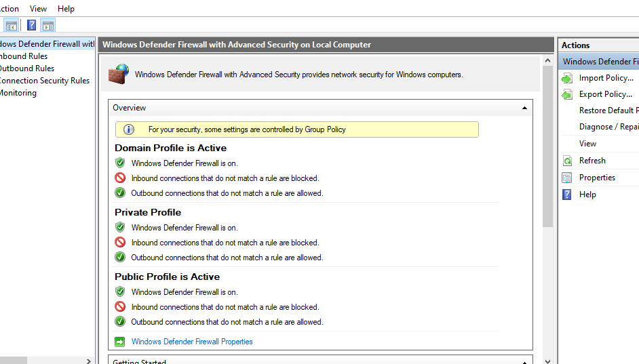Select Monitoring node in the tree

(x=18, y=93)
